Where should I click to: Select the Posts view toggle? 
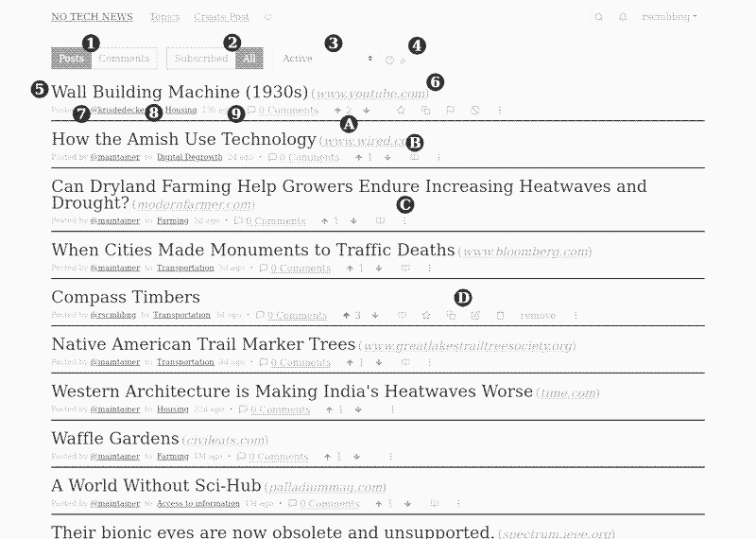pyautogui.click(x=72, y=59)
